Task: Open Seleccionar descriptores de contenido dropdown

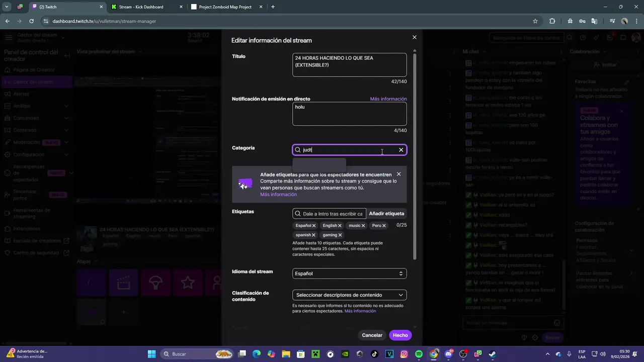Action: 350,295
